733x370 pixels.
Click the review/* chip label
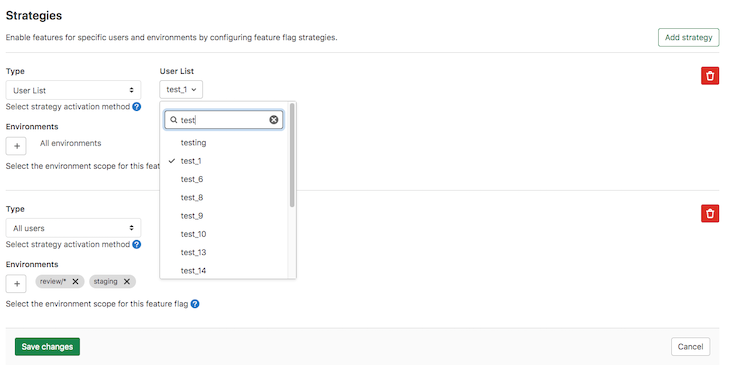[53, 281]
